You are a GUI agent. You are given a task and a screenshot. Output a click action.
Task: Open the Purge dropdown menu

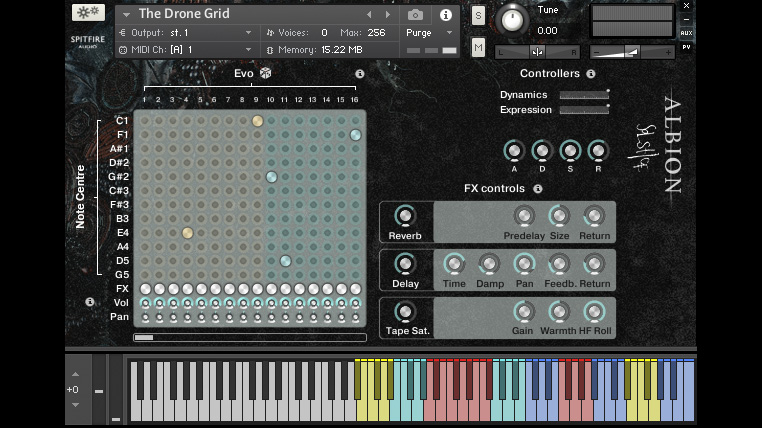[x=430, y=33]
